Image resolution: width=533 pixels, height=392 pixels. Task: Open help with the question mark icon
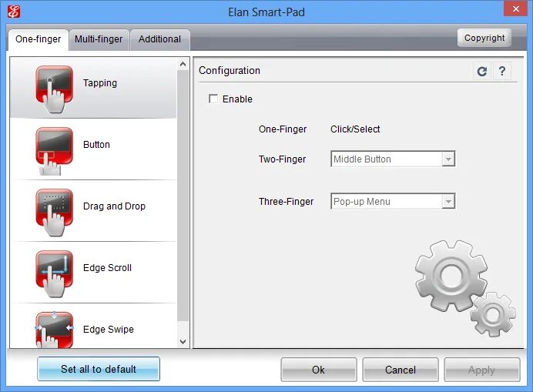501,72
